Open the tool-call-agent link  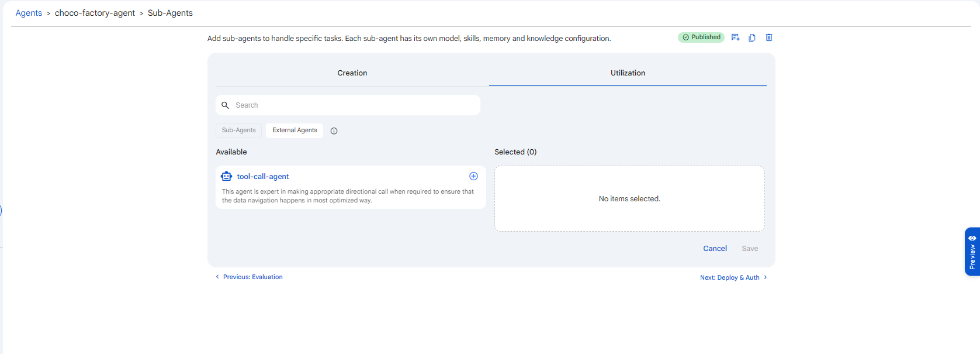tap(263, 177)
